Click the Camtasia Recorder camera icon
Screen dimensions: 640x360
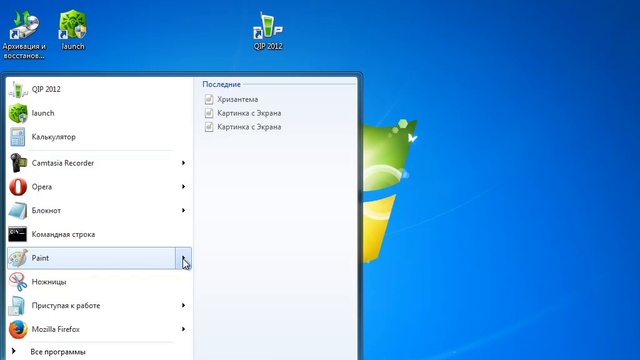18,163
